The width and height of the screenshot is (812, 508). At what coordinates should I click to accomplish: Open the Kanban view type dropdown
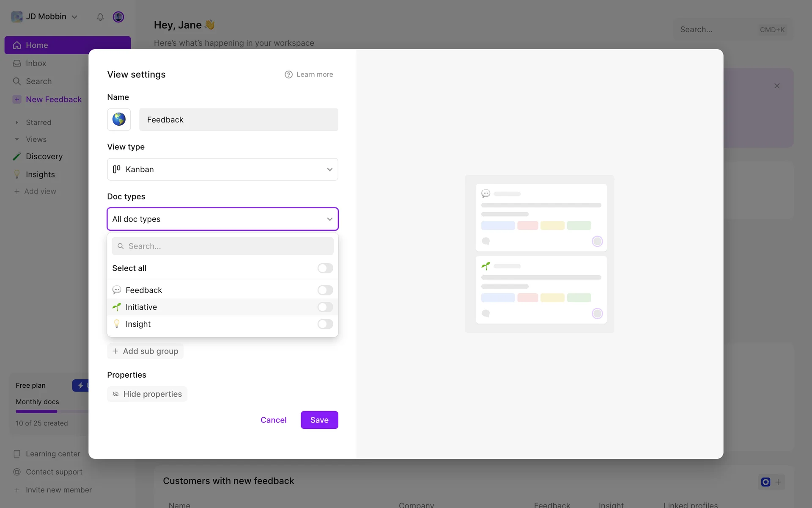(x=222, y=169)
